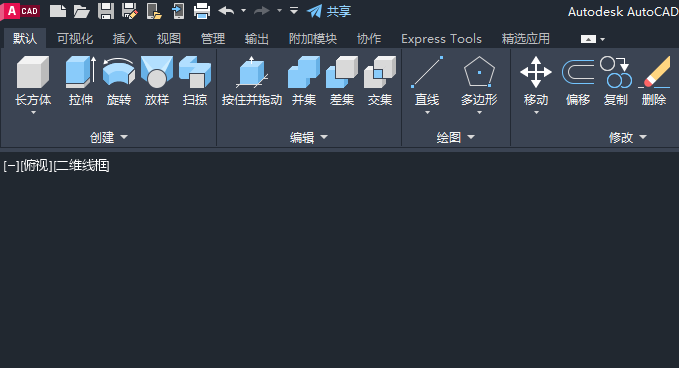This screenshot has height=368, width=679.
Task: Open from Web & Mobile icon
Action: click(154, 11)
